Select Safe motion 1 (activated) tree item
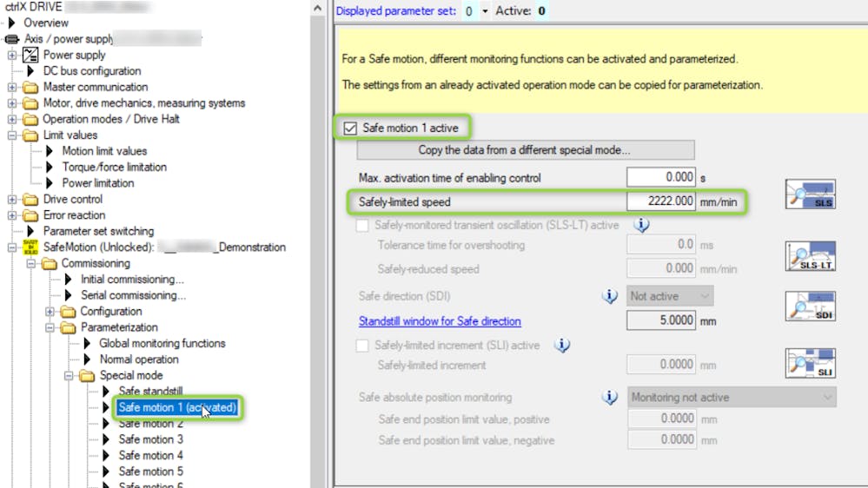Image resolution: width=868 pixels, height=488 pixels. (x=177, y=408)
